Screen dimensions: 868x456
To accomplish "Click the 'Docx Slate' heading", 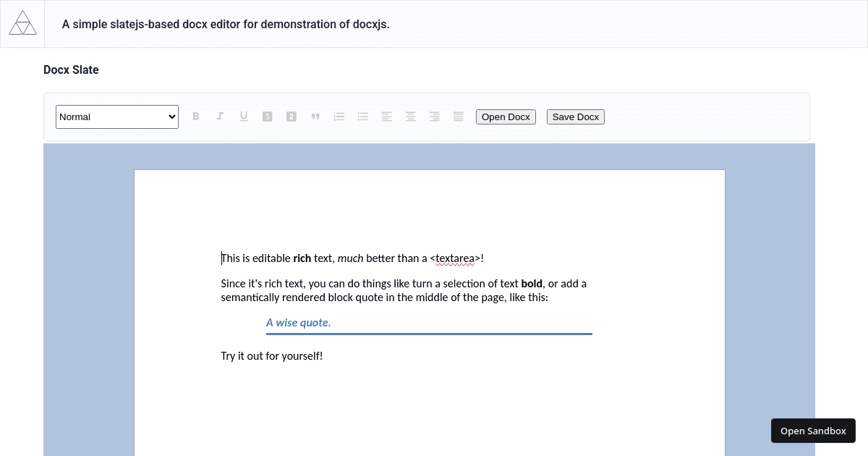I will pyautogui.click(x=71, y=70).
